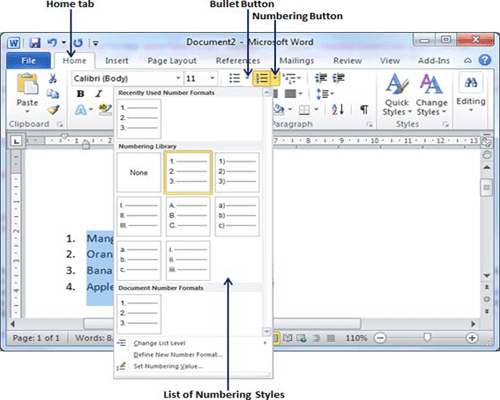Switch to the Insert tab
Image resolution: width=500 pixels, height=400 pixels.
click(117, 61)
